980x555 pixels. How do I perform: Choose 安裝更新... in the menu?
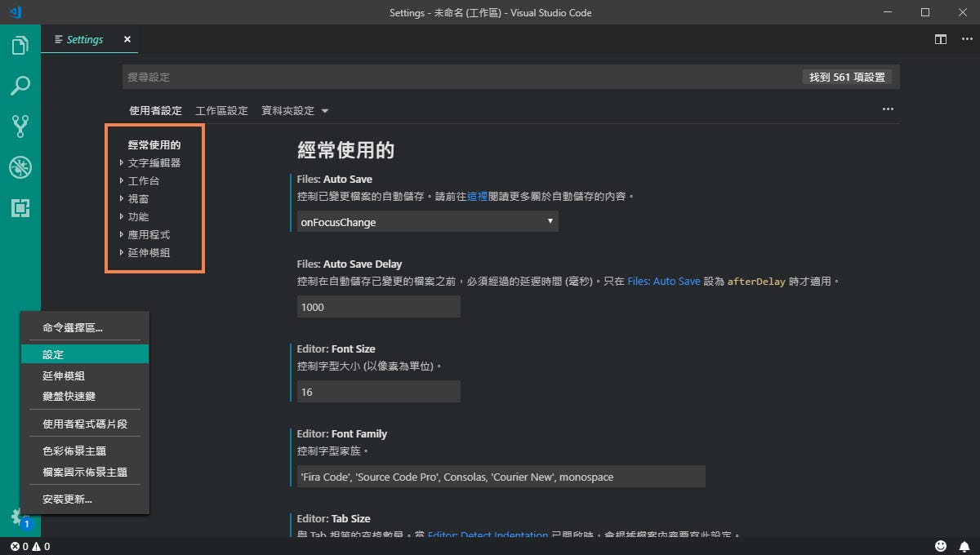coord(85,499)
